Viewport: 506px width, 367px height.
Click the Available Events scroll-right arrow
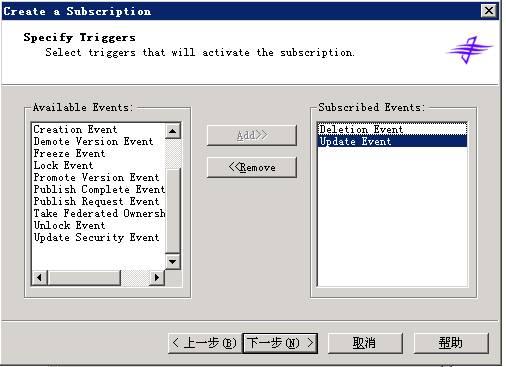(156, 277)
